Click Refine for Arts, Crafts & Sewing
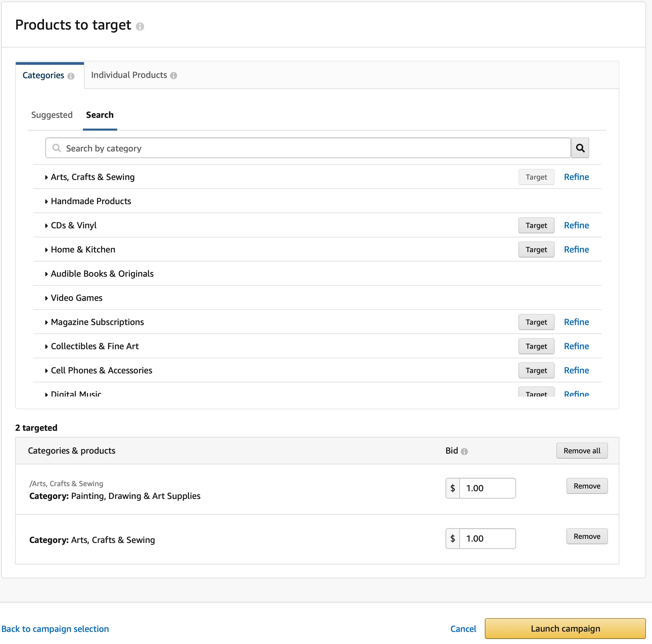Viewport: 652px width, 644px height. [x=576, y=177]
